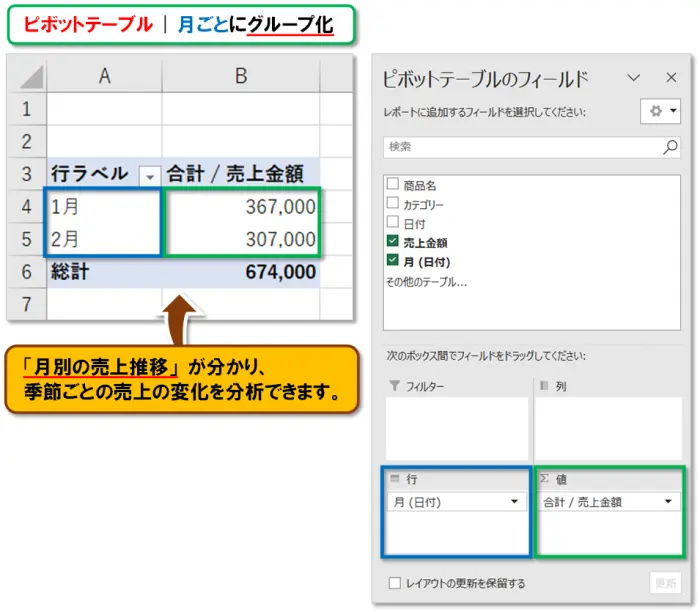700x612 pixels.
Task: Open the gear tools menu in field pane
Action: [x=660, y=111]
